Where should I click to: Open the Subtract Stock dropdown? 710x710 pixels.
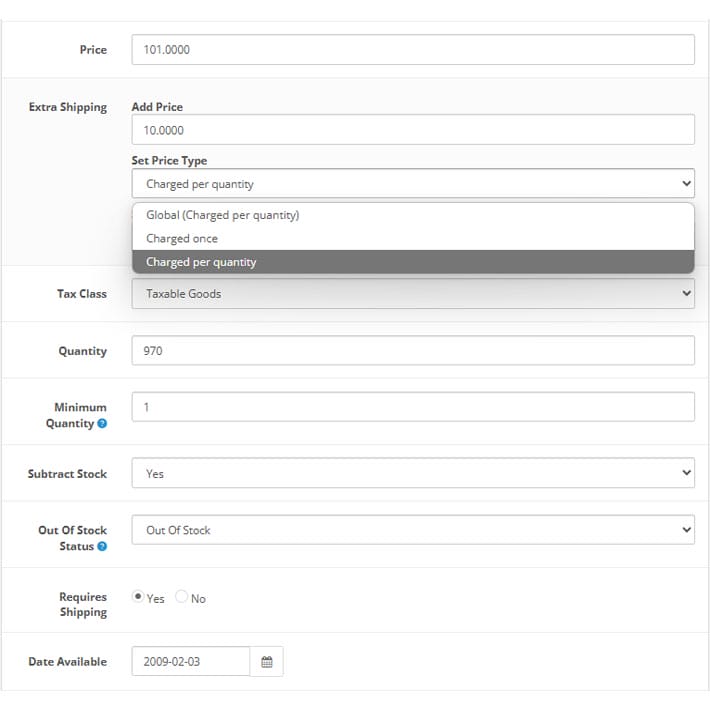[413, 473]
